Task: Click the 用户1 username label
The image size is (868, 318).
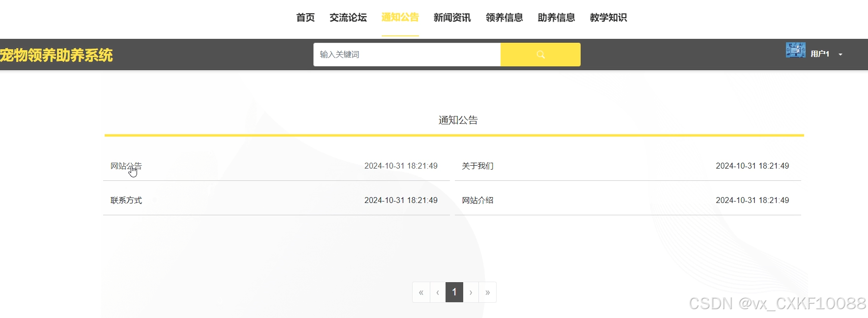Action: (x=820, y=54)
